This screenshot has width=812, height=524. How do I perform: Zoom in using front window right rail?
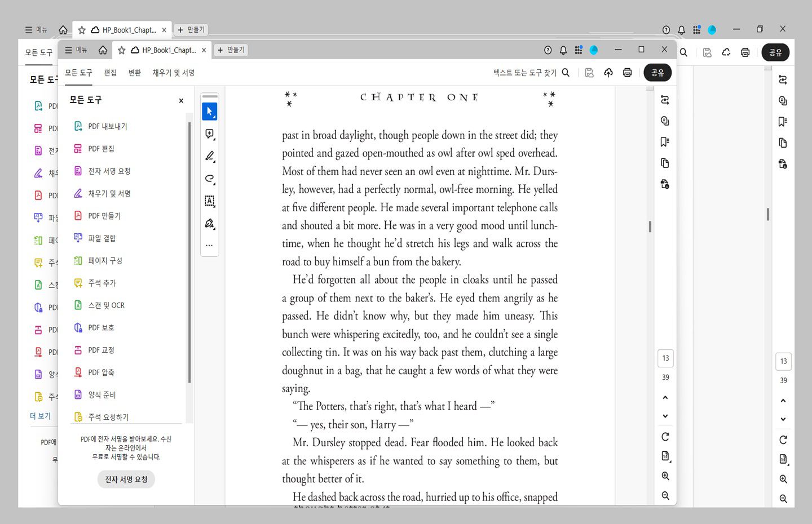click(665, 476)
